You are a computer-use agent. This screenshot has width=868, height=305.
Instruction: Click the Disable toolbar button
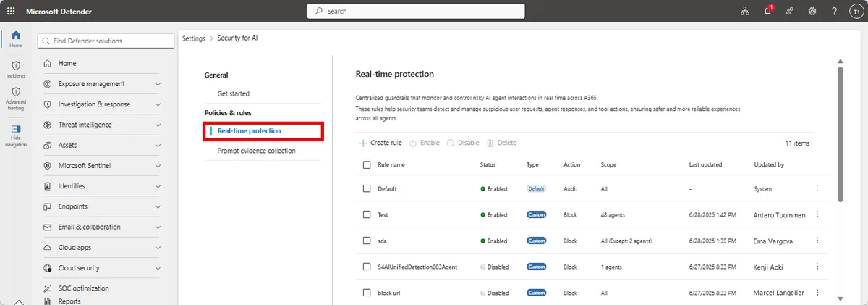(463, 143)
